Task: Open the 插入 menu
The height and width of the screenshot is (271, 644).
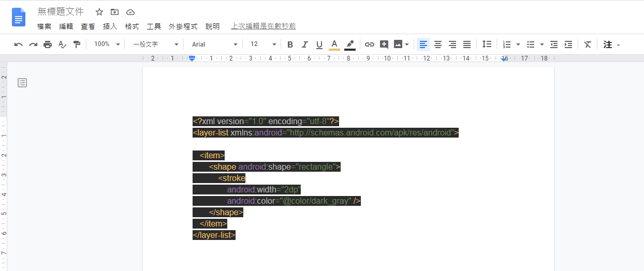Action: 110,26
